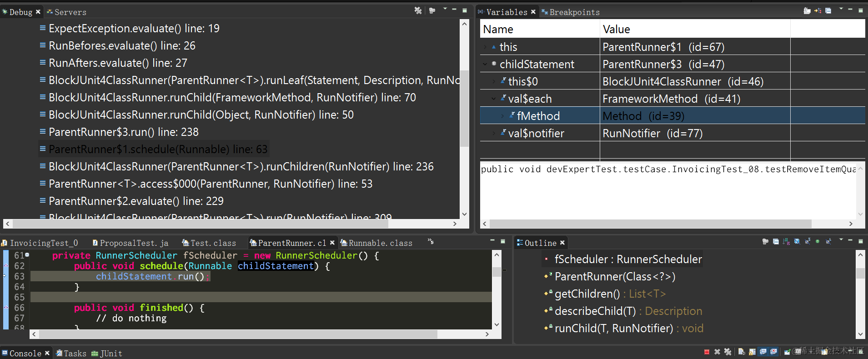Click the RunNotifier (id=77) value cell
Viewport: 868px width, 359px height.
(x=695, y=133)
